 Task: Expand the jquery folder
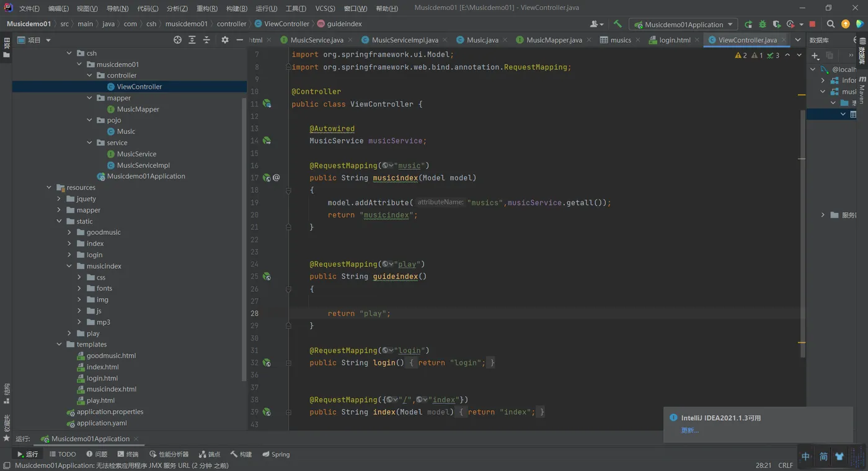59,199
